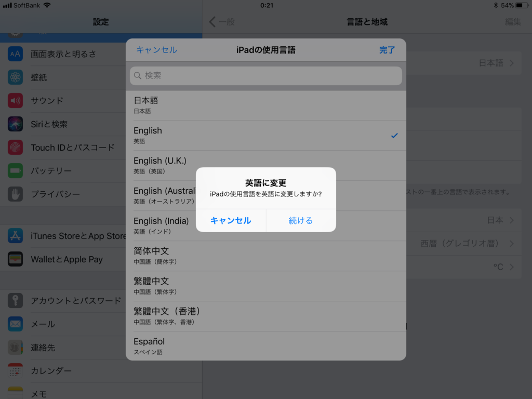
Task: Tap the back arrow to 一般
Action: pyautogui.click(x=212, y=22)
